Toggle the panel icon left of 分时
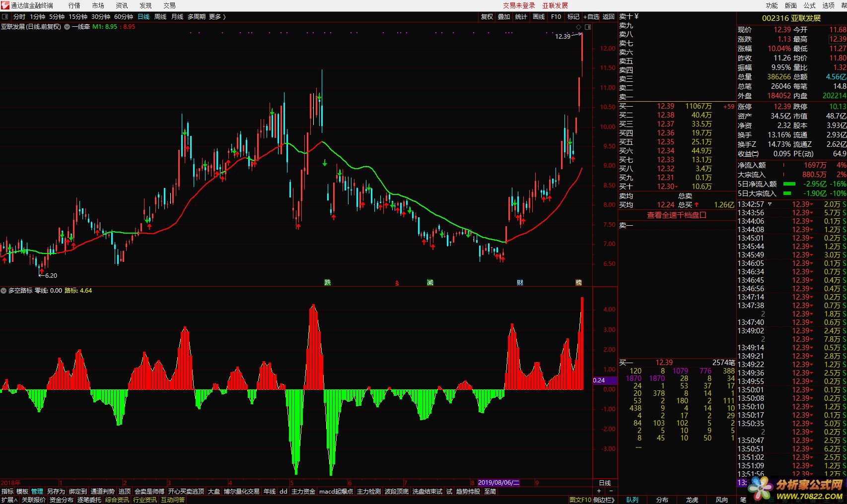The image size is (847, 504). pyautogui.click(x=5, y=17)
